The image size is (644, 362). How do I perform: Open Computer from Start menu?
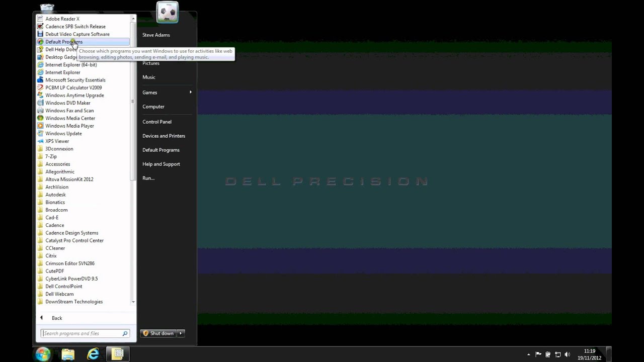[x=153, y=107]
